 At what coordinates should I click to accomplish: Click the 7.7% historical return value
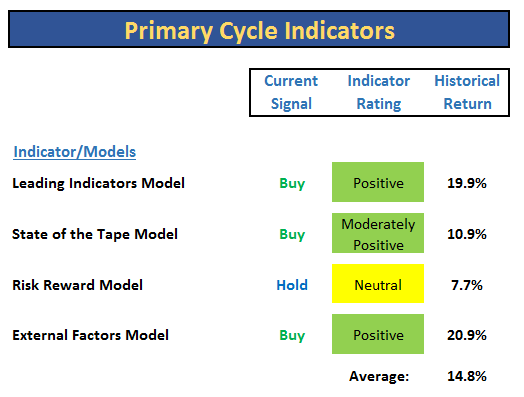click(x=467, y=285)
